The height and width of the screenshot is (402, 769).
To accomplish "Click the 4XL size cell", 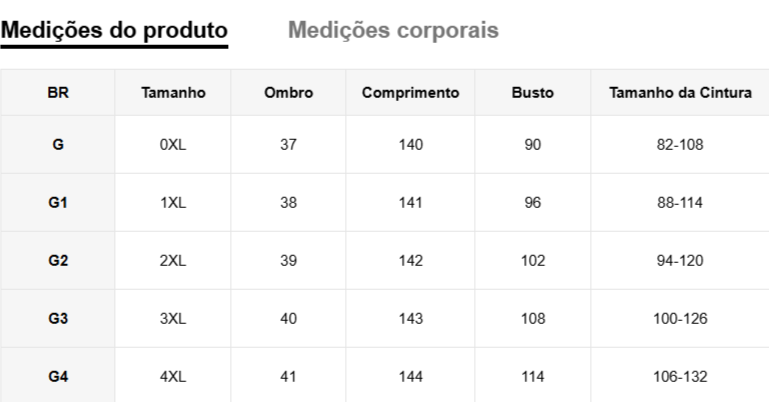I will click(x=173, y=377).
